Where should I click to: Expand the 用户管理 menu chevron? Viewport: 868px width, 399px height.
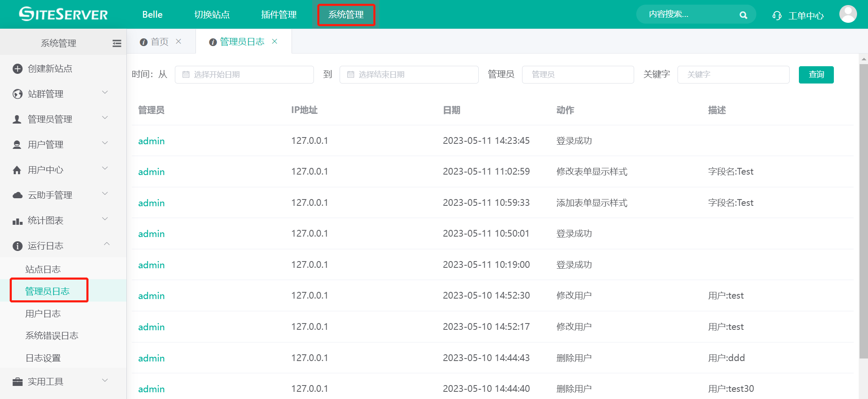pos(104,143)
